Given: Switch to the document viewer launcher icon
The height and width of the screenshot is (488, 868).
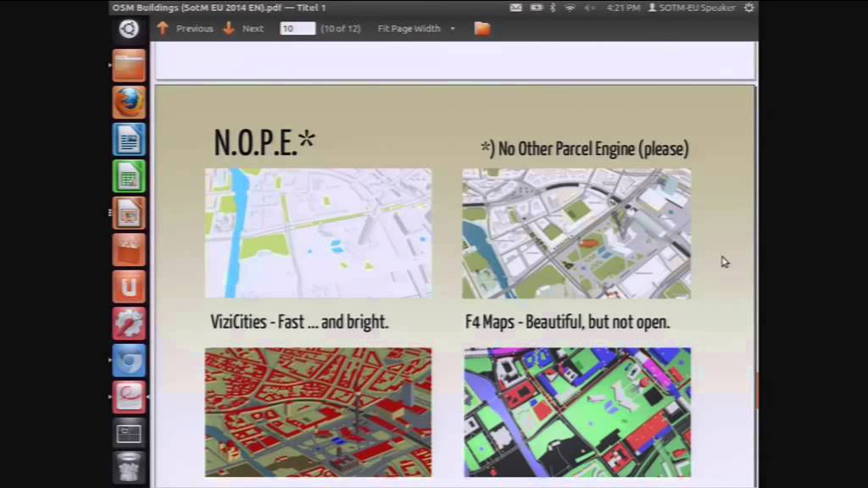Looking at the screenshot, I should pos(129,397).
